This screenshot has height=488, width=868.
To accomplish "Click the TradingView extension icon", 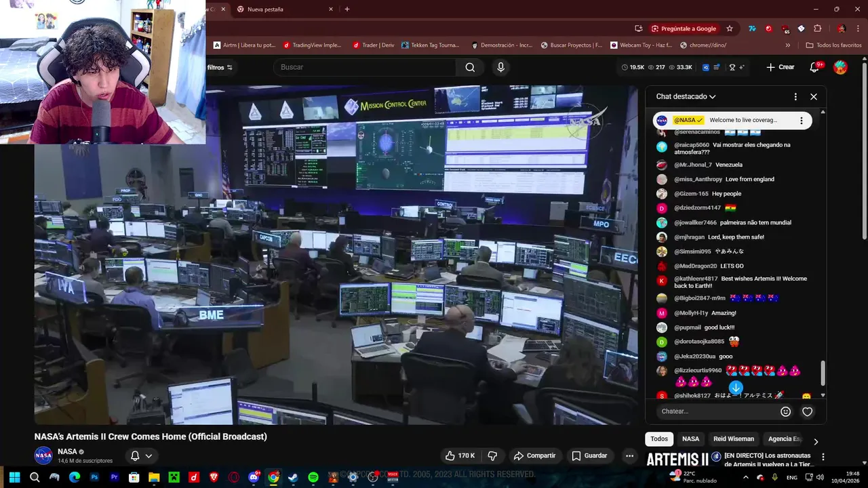I will pos(752,28).
